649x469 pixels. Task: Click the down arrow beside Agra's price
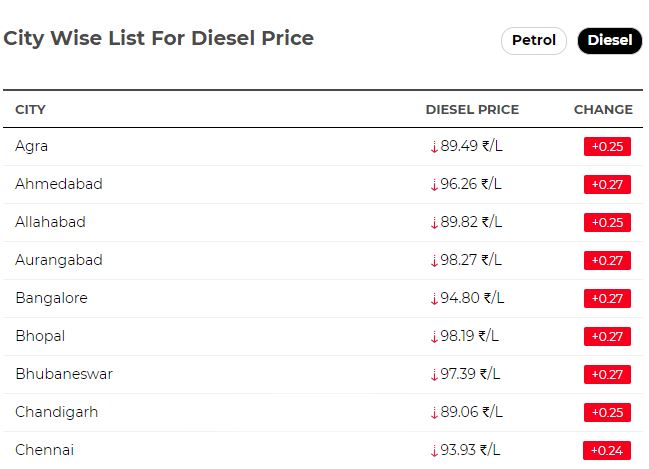tap(434, 147)
